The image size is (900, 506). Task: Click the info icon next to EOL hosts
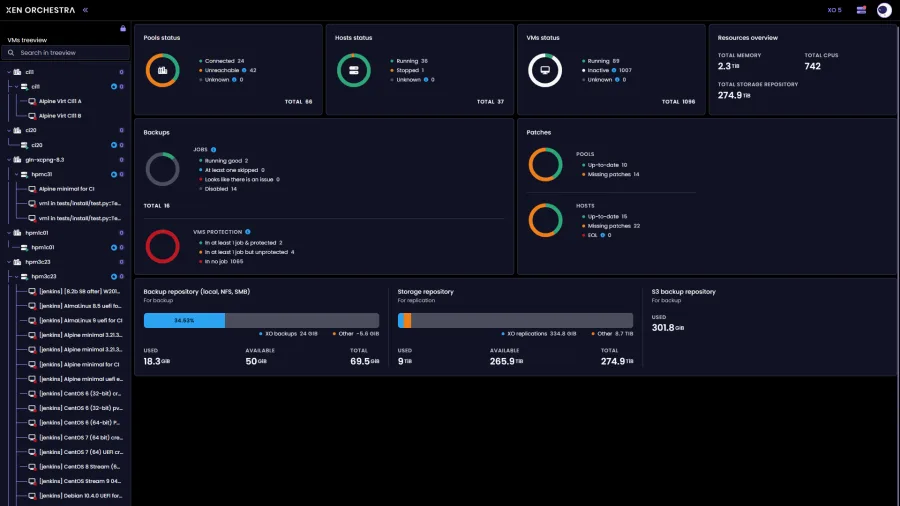tap(603, 235)
